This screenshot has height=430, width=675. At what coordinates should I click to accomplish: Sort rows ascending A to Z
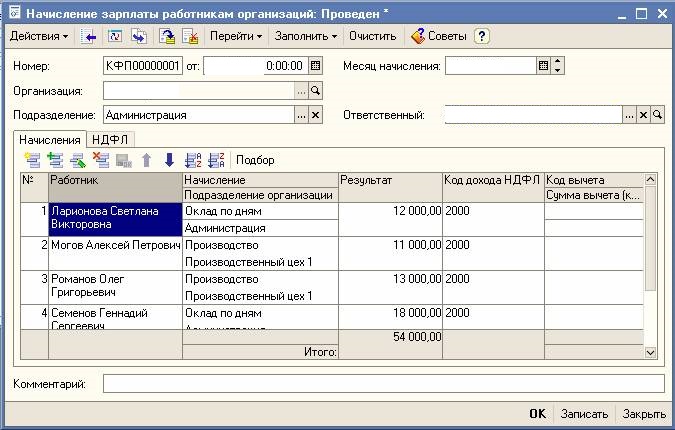(x=194, y=160)
